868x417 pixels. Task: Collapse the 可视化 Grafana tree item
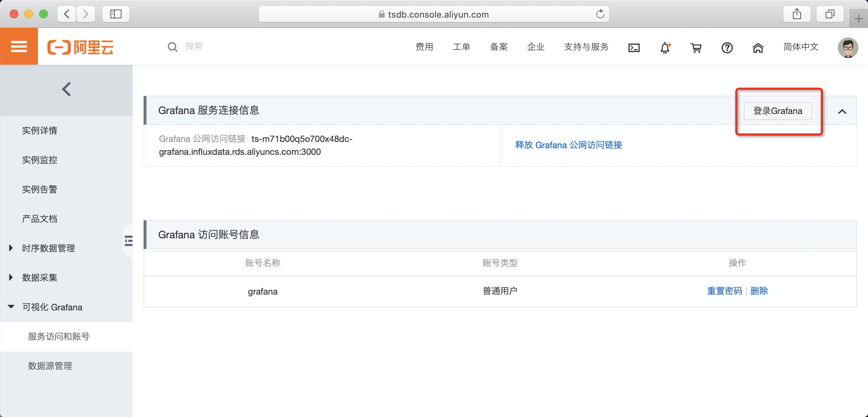click(x=11, y=307)
